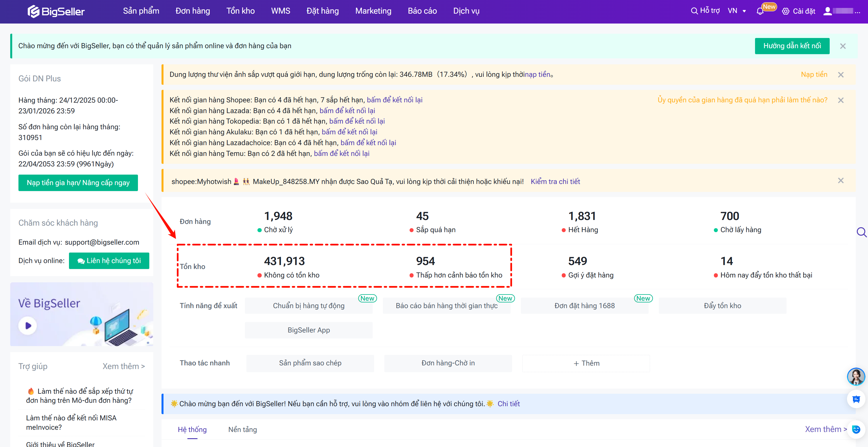Click the Hướng dẫn kết nối button
868x447 pixels.
point(792,46)
